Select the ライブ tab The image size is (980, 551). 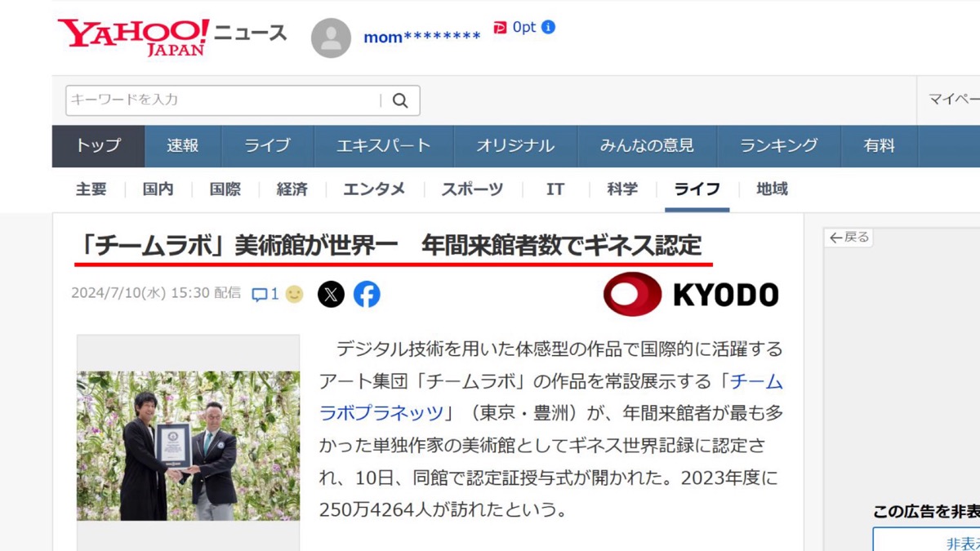coord(267,146)
